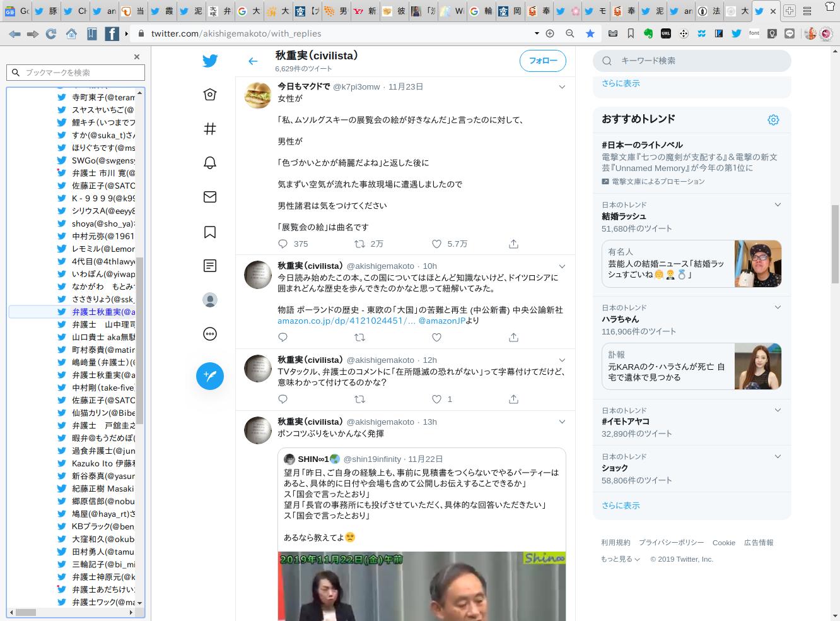Expand options for ショック trend
Screen dimensions: 840x621
pos(778,456)
